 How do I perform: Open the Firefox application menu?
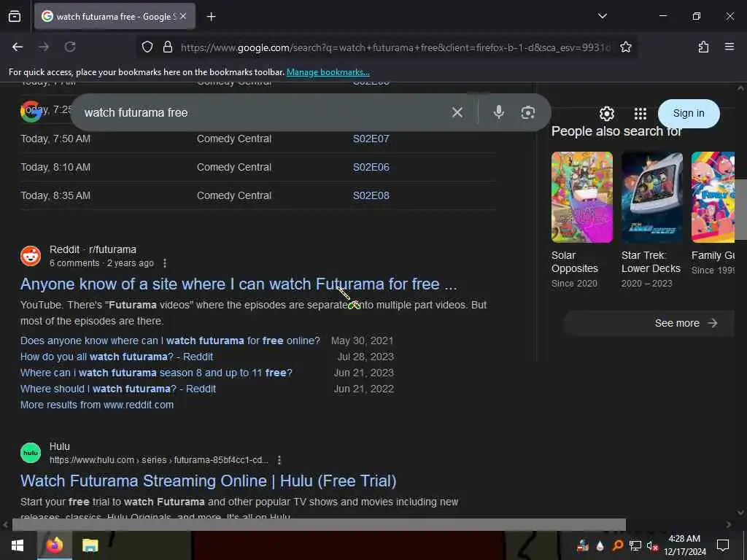point(729,47)
